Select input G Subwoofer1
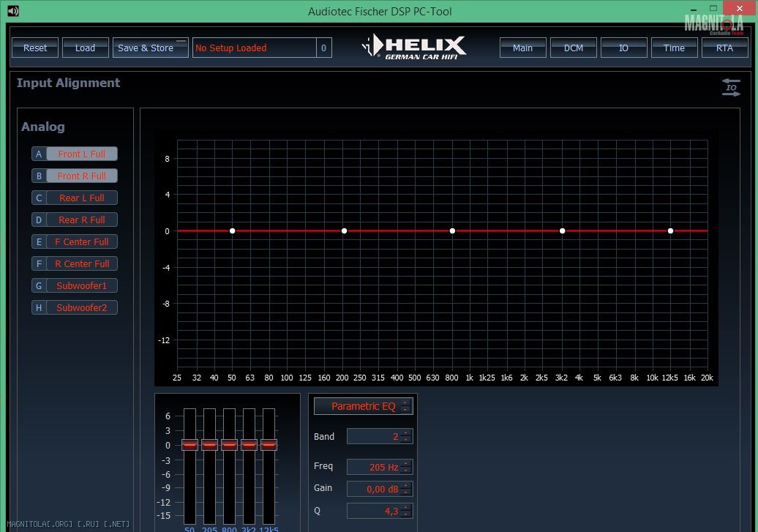The image size is (758, 532). tap(75, 286)
